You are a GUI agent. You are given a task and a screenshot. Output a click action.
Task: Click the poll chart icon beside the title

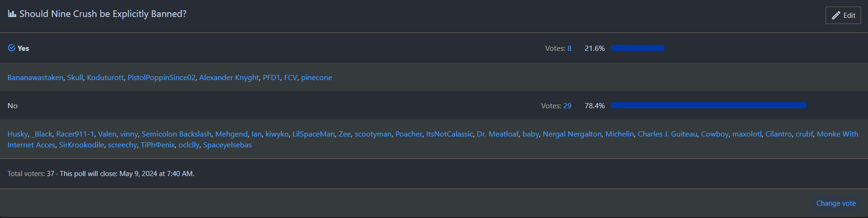12,14
